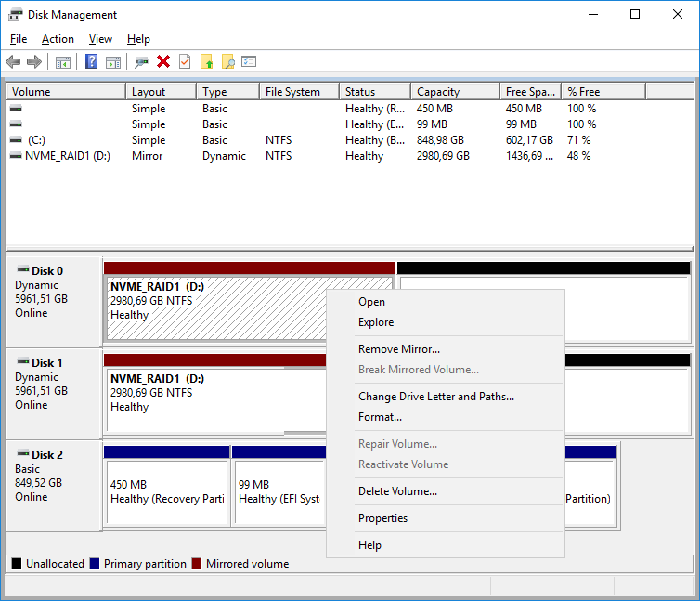The image size is (700, 601).
Task: Click the Forward arrow in toolbar
Action: point(34,61)
